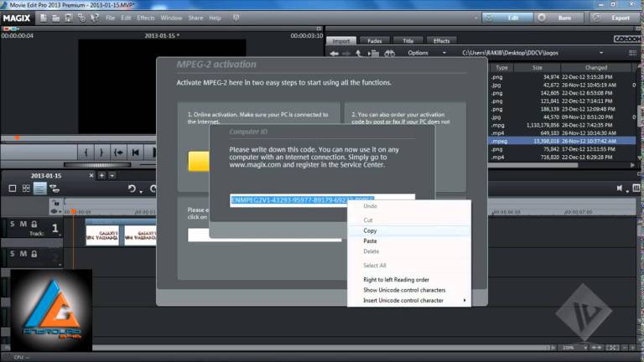Open dropdown arrow beside project tab plus

click(x=112, y=176)
